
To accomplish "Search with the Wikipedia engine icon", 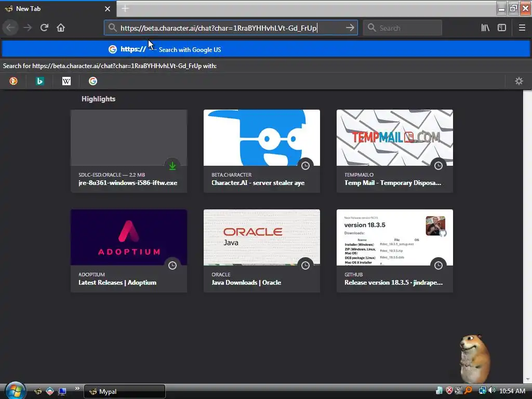I will [x=66, y=81].
